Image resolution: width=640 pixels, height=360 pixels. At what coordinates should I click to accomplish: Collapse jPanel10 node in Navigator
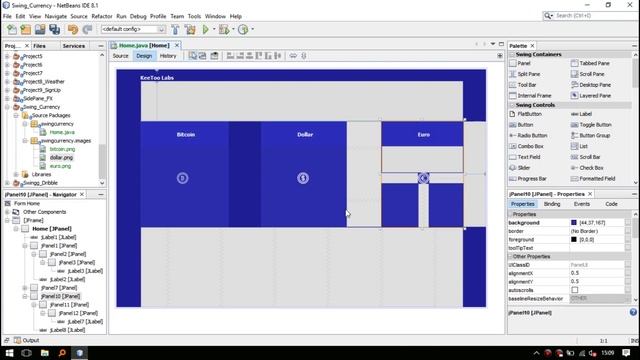(x=25, y=296)
